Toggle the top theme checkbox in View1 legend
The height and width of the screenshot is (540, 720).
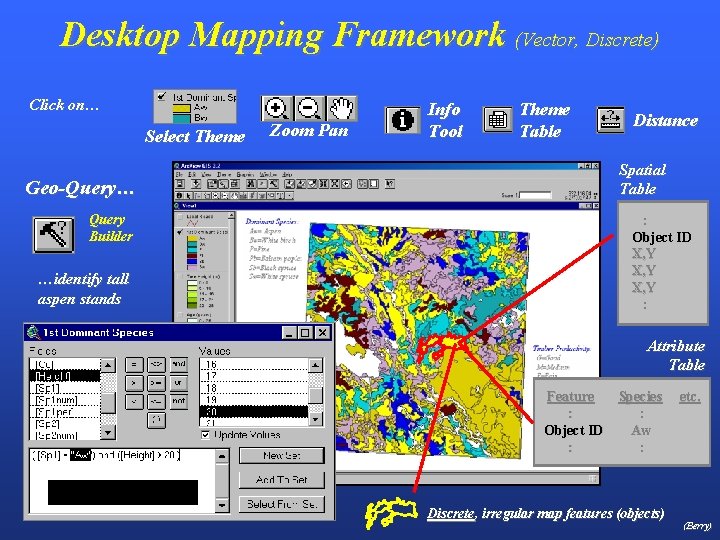point(181,217)
